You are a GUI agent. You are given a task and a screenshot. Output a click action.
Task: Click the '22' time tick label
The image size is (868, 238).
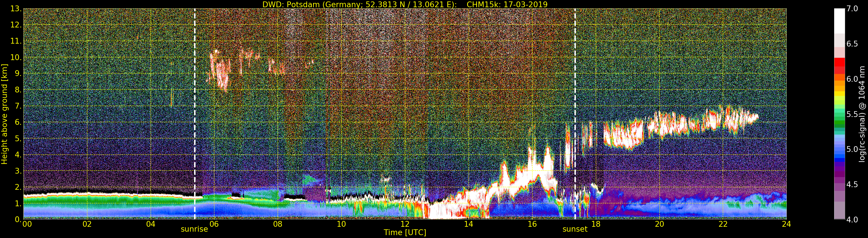pos(723,224)
